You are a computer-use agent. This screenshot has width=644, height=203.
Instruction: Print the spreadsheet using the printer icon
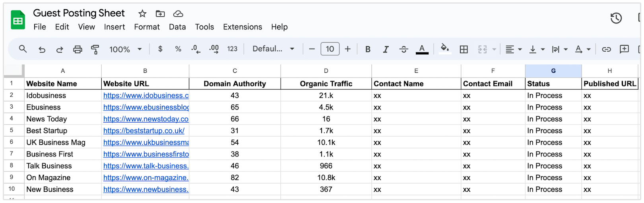coord(78,49)
